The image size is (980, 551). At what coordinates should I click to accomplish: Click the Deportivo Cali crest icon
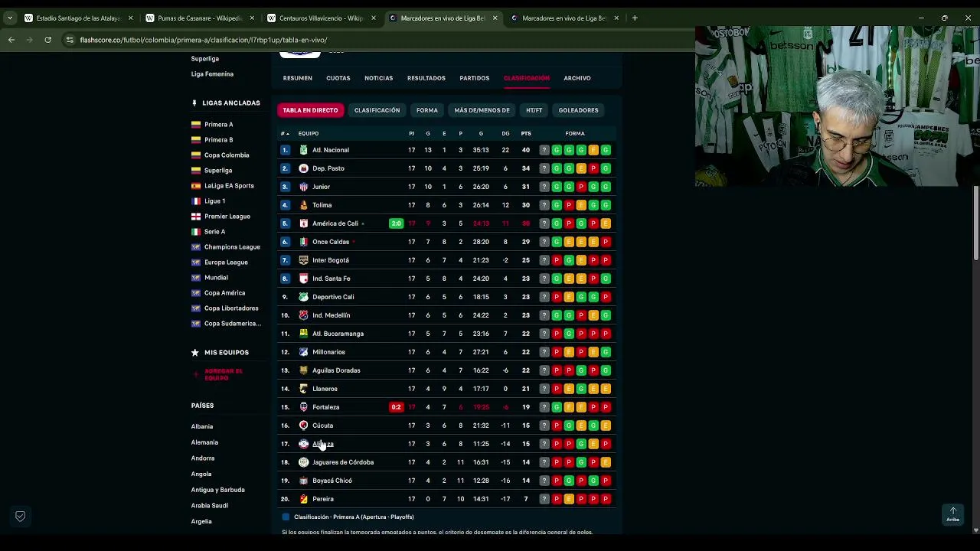pos(303,297)
